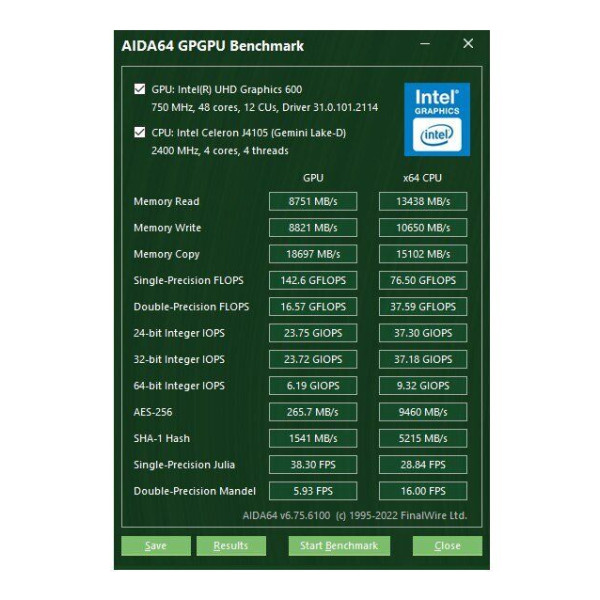Click the 24-bit Integer IOPS label

point(179,333)
